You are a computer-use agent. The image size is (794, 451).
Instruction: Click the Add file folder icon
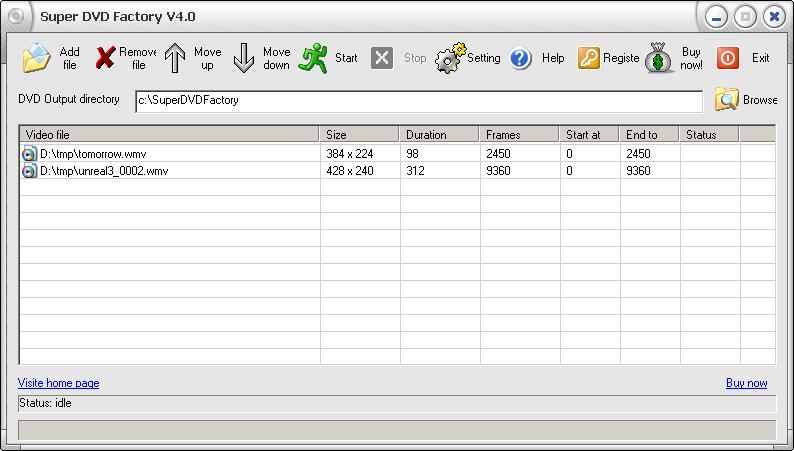coord(36,58)
